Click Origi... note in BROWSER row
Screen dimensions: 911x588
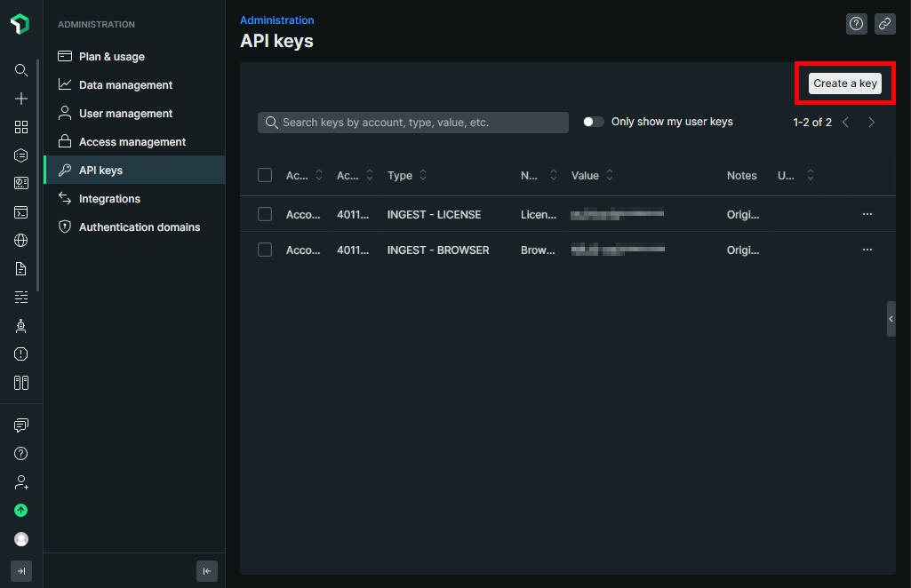pyautogui.click(x=742, y=250)
